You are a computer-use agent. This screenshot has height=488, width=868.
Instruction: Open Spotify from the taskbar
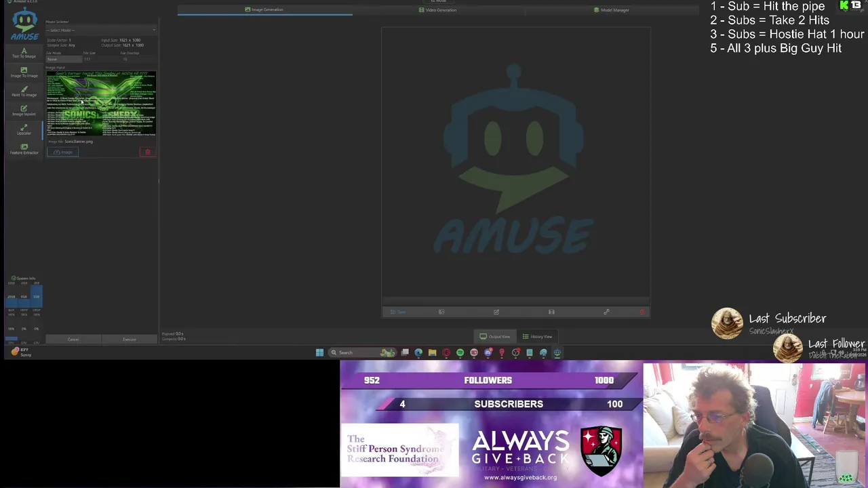pyautogui.click(x=460, y=352)
